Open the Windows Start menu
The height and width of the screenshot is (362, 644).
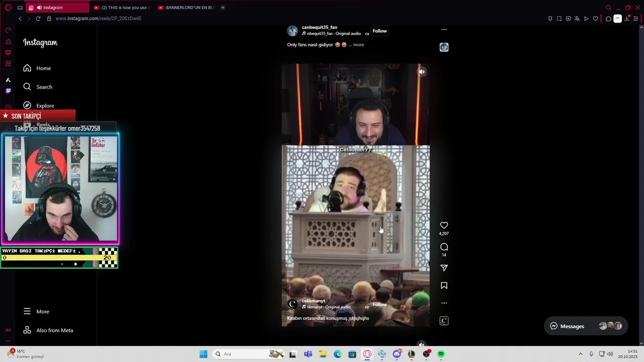203,354
